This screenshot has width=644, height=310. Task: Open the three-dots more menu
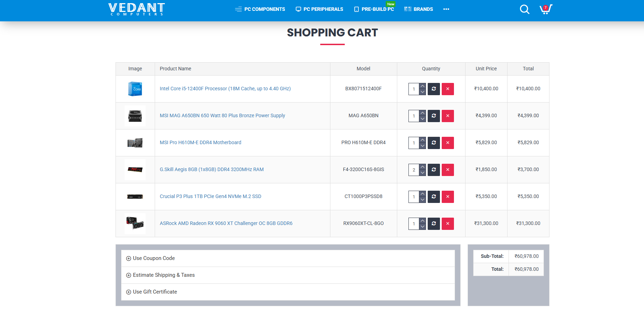tap(446, 9)
